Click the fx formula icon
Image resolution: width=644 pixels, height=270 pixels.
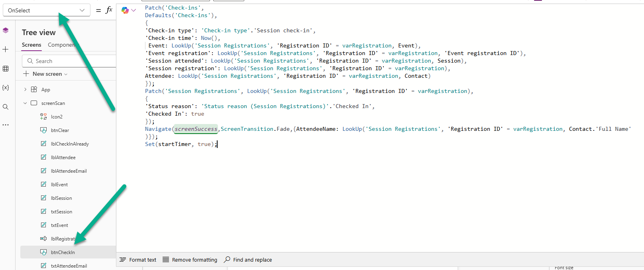pos(109,10)
